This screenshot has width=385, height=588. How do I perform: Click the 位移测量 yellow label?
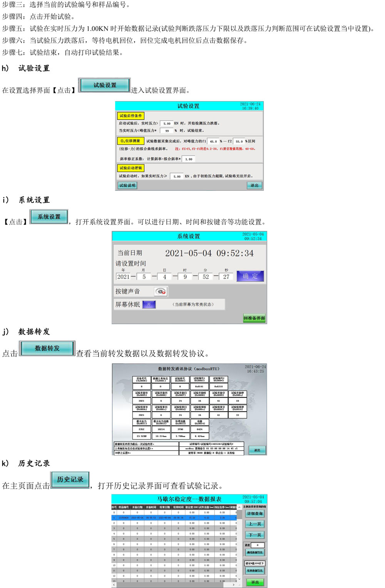click(x=131, y=141)
